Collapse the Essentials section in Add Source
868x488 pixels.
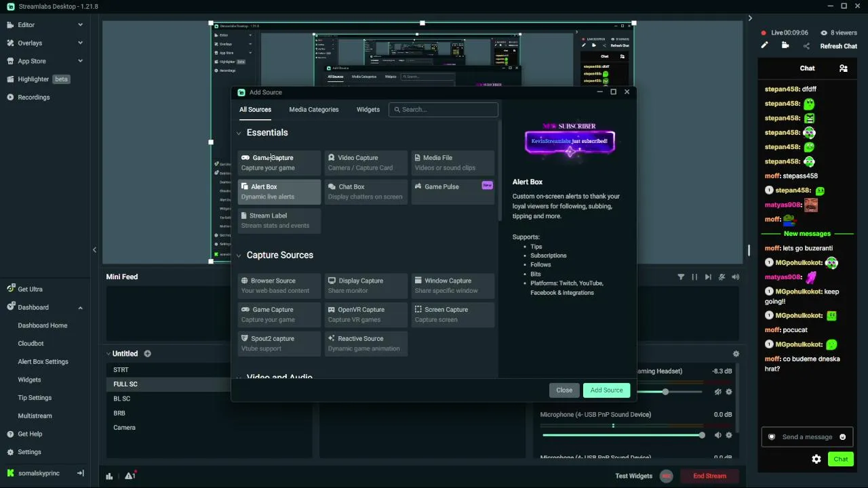point(239,133)
